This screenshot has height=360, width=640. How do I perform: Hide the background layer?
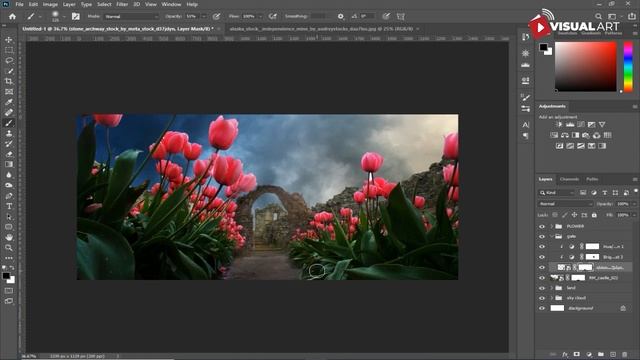click(x=542, y=309)
